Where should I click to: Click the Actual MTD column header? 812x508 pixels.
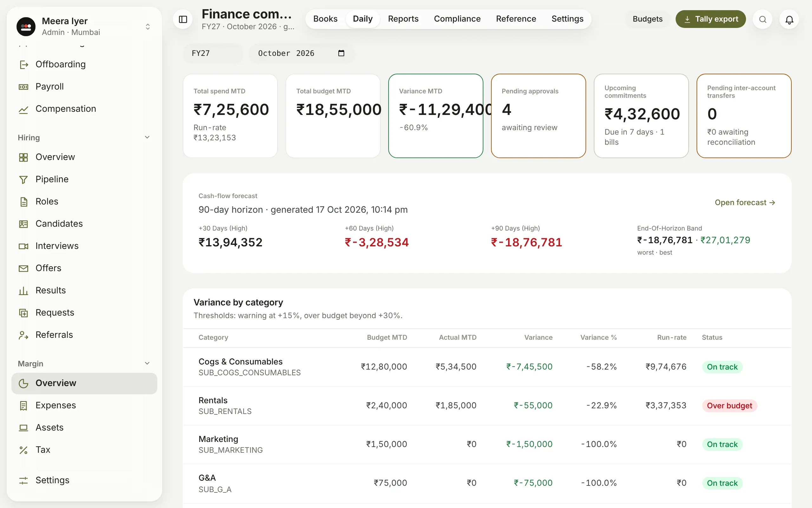click(x=458, y=337)
